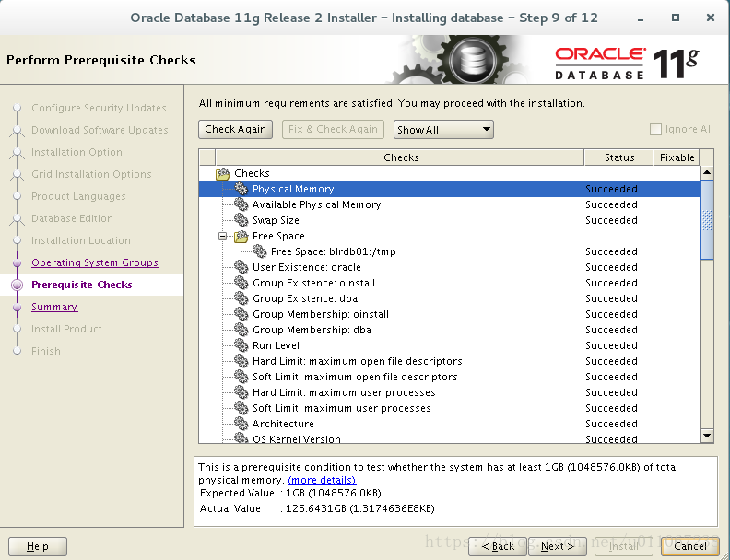Screen dimensions: 730x560
Task: Click the Run Level gear icon
Action: click(x=241, y=345)
